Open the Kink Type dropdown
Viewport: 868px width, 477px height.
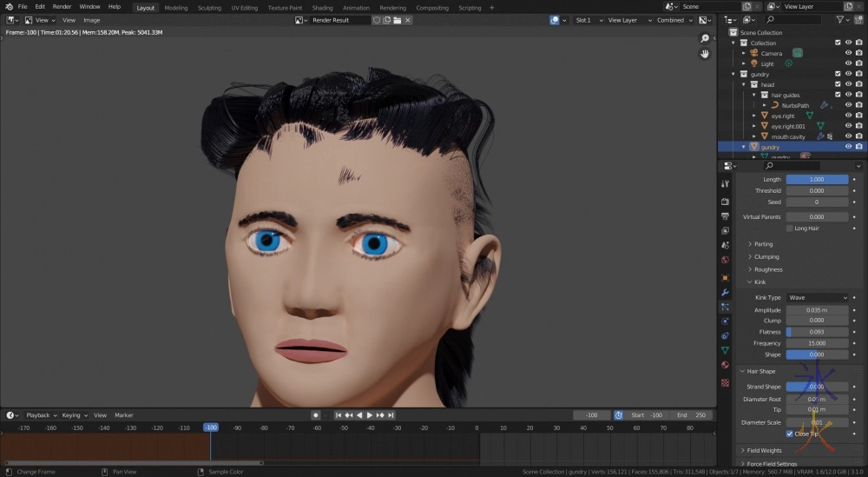[817, 298]
